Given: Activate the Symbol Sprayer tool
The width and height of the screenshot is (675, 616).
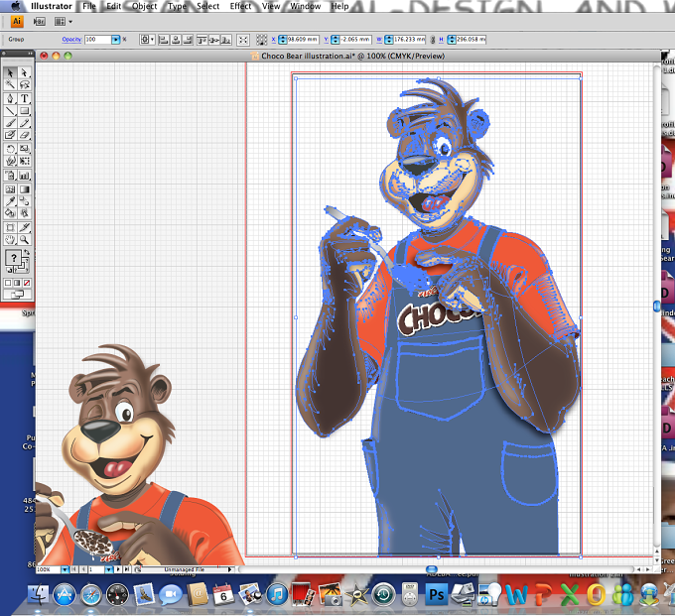Looking at the screenshot, I should coord(10,176).
